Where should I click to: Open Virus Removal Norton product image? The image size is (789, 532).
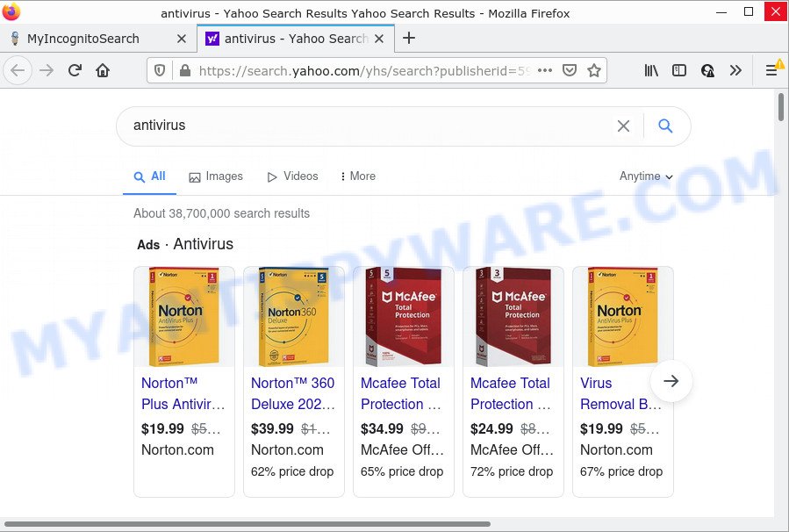[623, 317]
